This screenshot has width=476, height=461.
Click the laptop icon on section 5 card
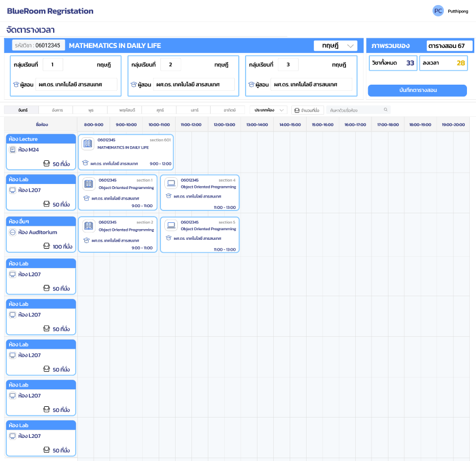171,226
